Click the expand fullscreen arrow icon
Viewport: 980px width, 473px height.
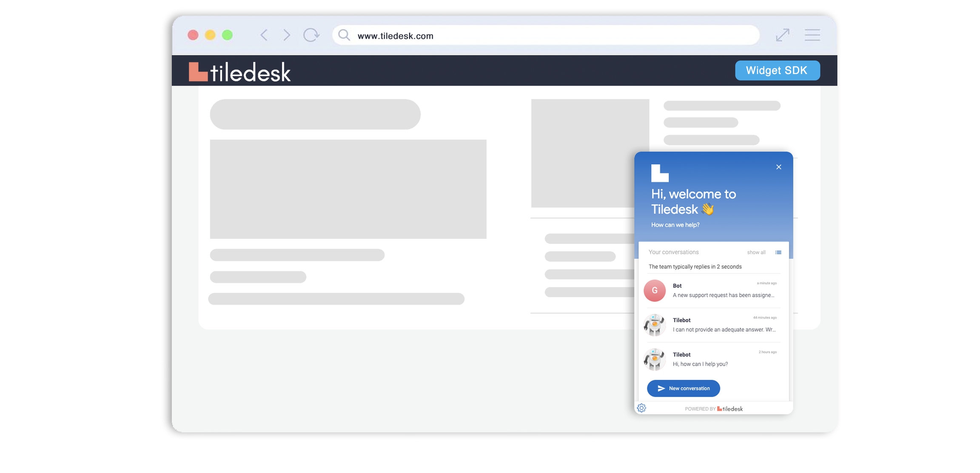(x=782, y=35)
